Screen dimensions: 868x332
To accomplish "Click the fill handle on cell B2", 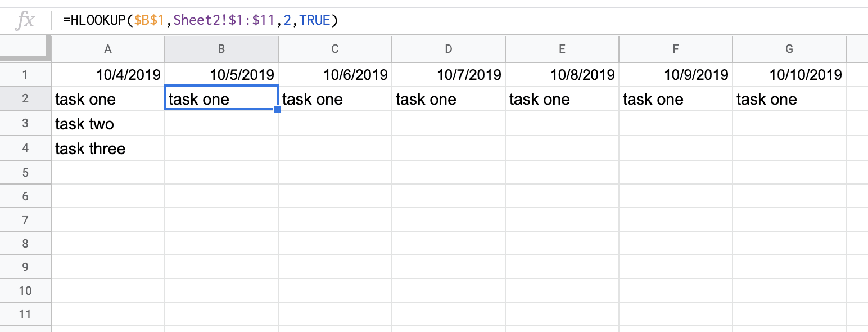I will 278,110.
